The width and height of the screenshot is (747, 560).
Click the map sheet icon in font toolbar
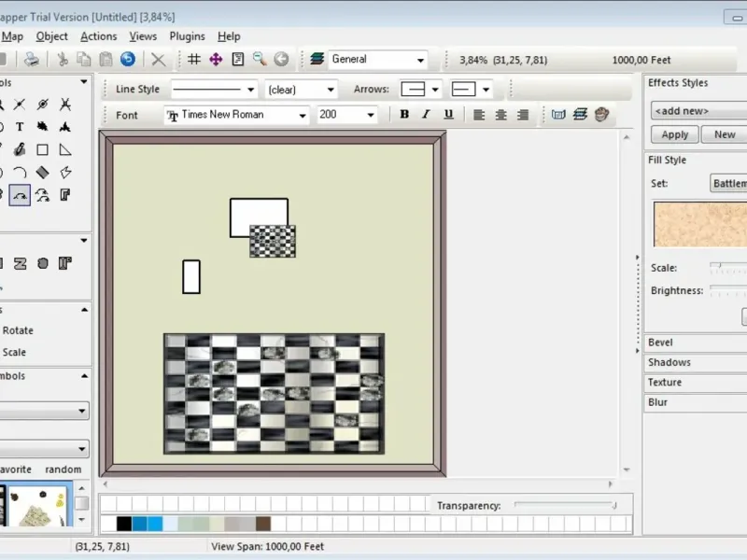[x=558, y=114]
